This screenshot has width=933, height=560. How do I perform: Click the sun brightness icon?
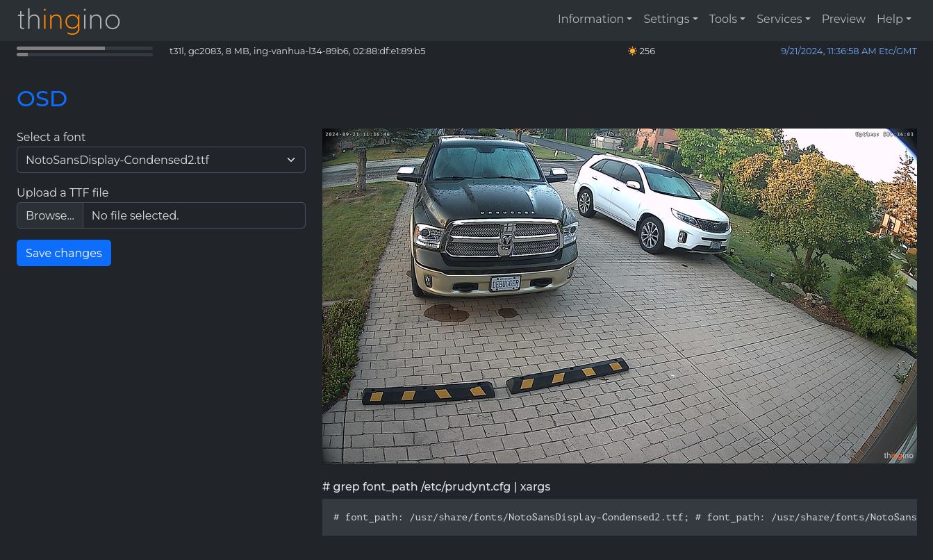click(632, 51)
